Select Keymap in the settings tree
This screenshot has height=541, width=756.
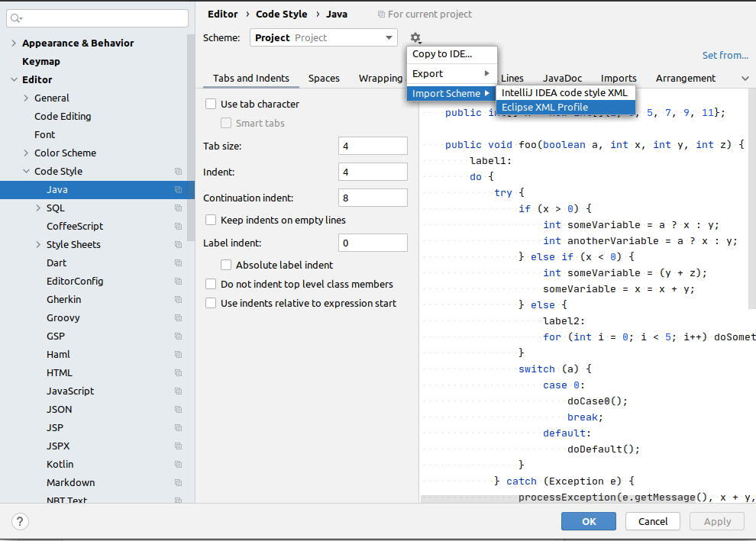point(41,62)
